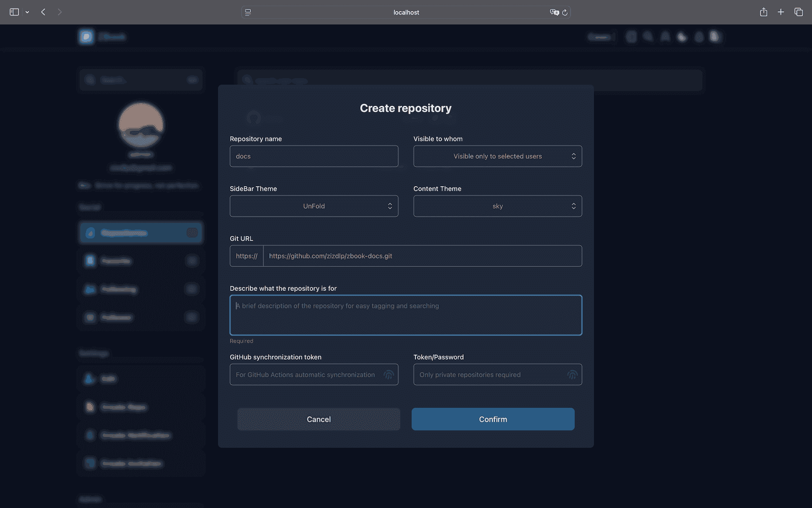Click the localhost address bar

[406, 12]
